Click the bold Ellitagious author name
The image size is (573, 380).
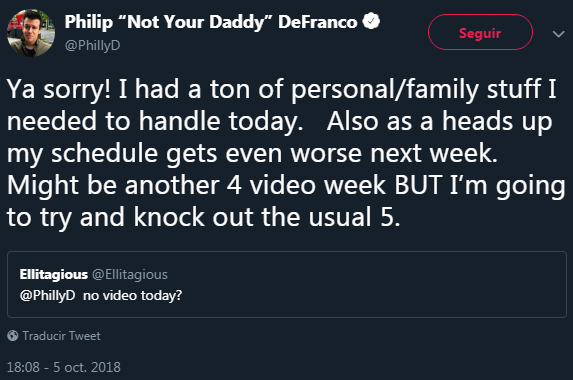[x=54, y=274]
